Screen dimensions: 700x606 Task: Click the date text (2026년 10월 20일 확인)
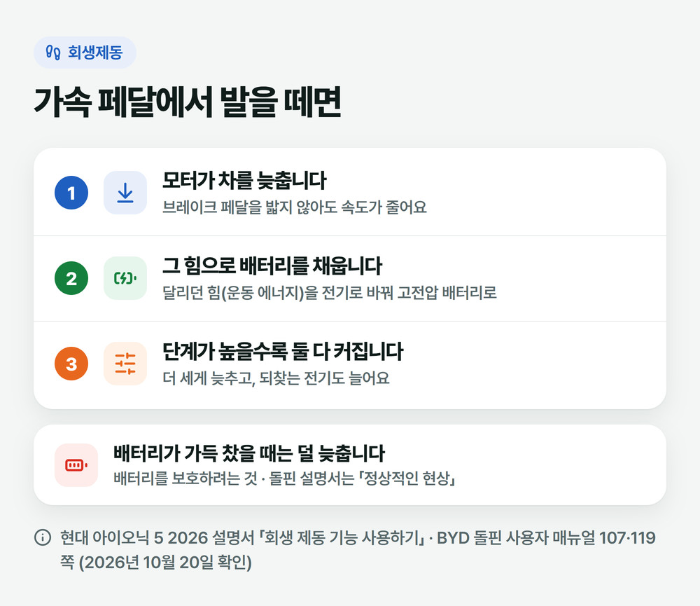tap(165, 562)
